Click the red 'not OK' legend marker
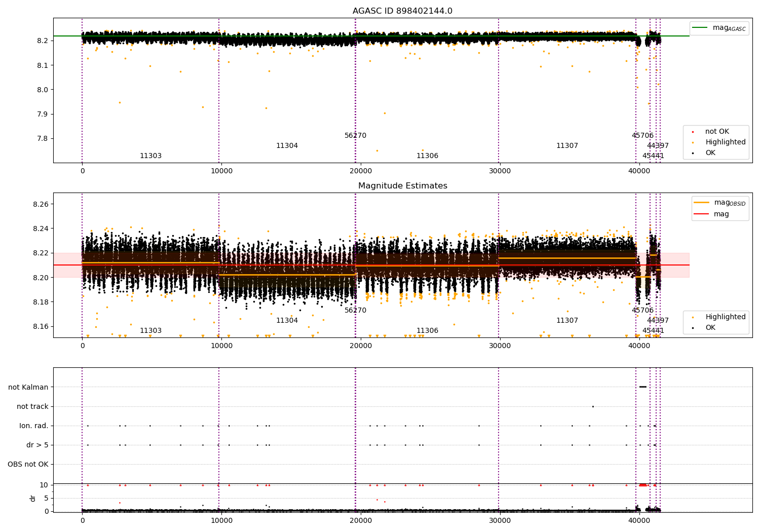Image resolution: width=760 pixels, height=532 pixels. click(x=692, y=132)
